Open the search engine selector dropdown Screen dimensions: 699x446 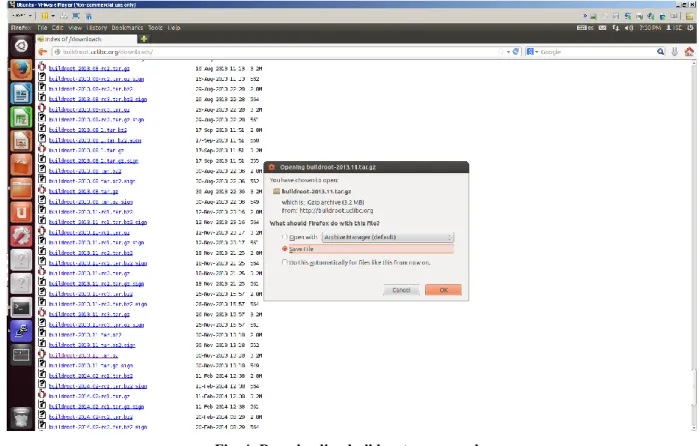click(532, 52)
